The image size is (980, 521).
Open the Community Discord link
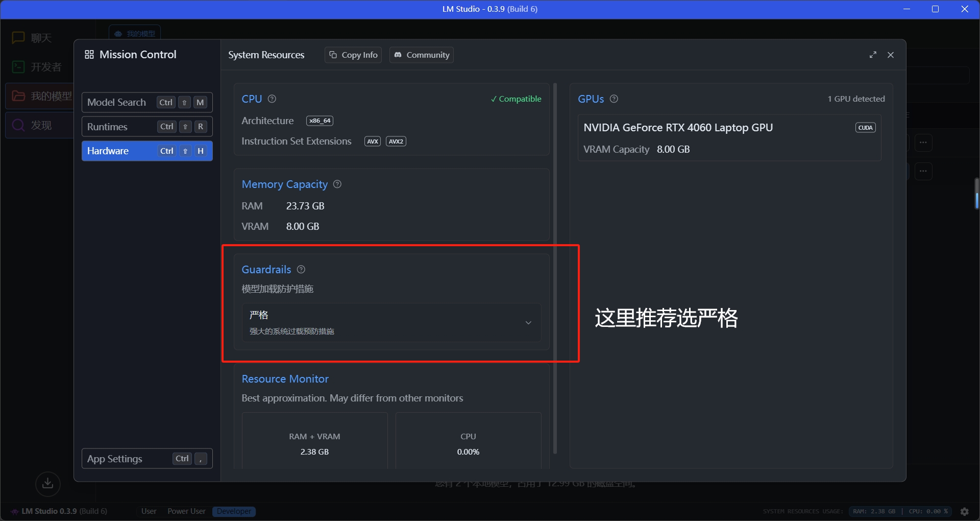click(x=422, y=55)
